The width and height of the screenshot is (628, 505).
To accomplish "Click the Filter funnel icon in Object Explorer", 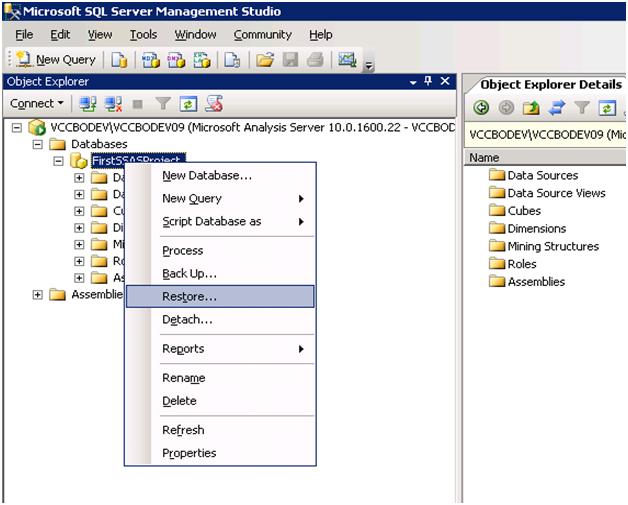I will [x=163, y=104].
